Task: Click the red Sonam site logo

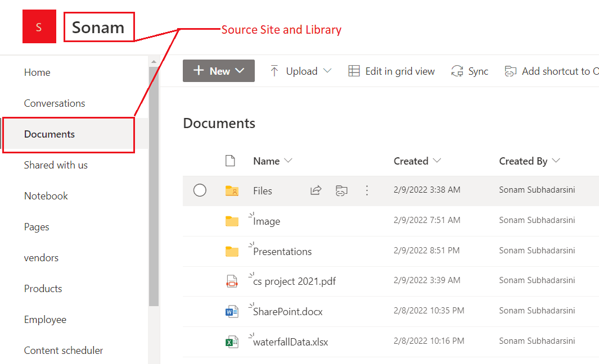Action: coord(39,26)
